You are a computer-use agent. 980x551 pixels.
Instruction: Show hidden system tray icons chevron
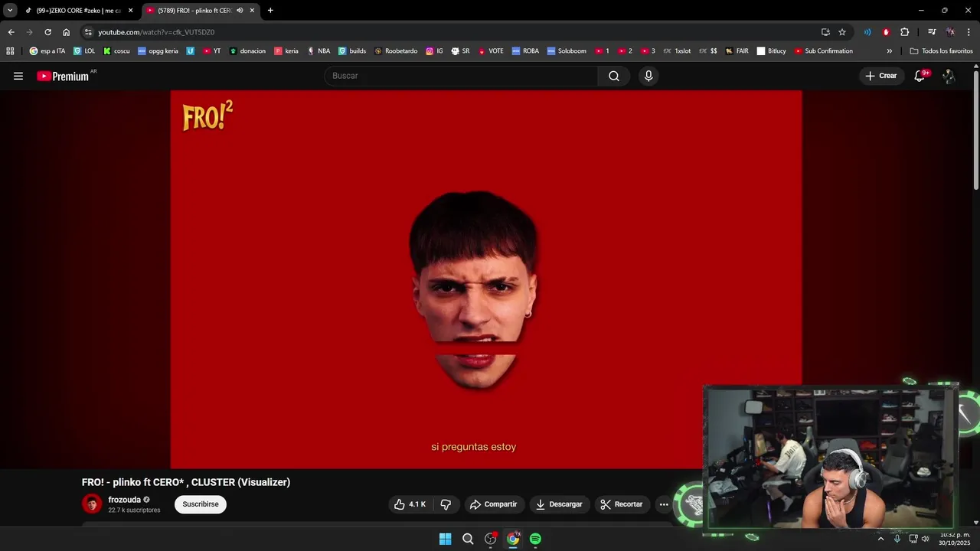(880, 539)
